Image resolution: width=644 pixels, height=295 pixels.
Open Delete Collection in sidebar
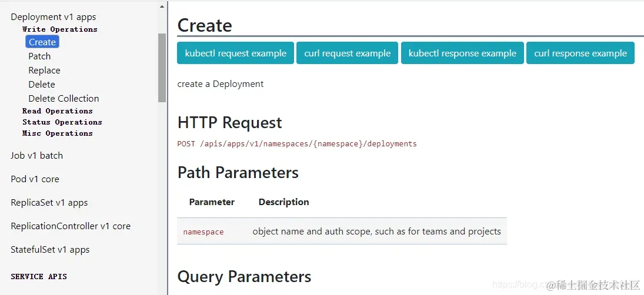point(64,99)
